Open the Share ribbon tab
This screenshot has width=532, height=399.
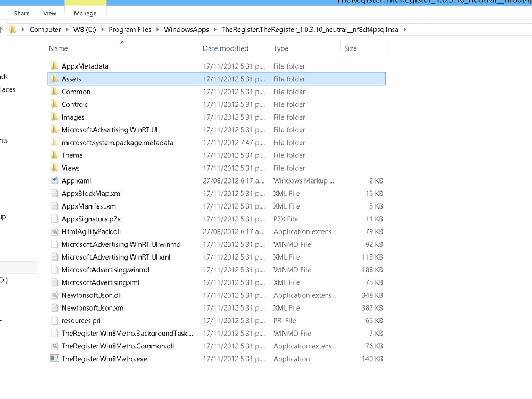click(22, 13)
